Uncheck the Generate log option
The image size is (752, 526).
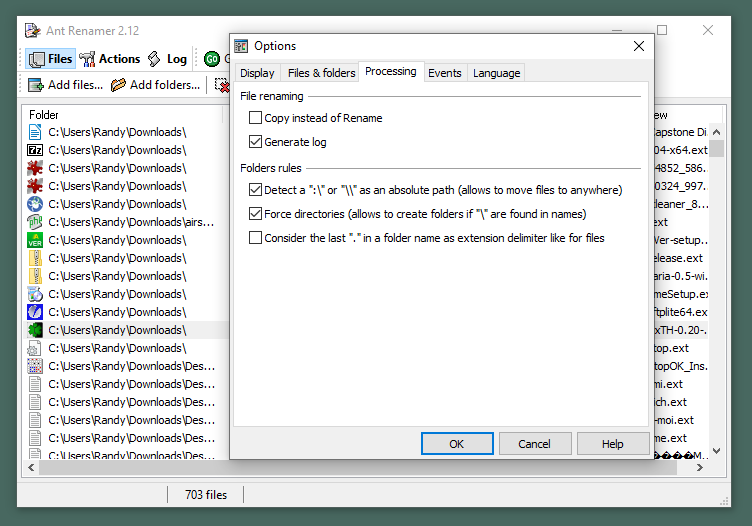[256, 141]
